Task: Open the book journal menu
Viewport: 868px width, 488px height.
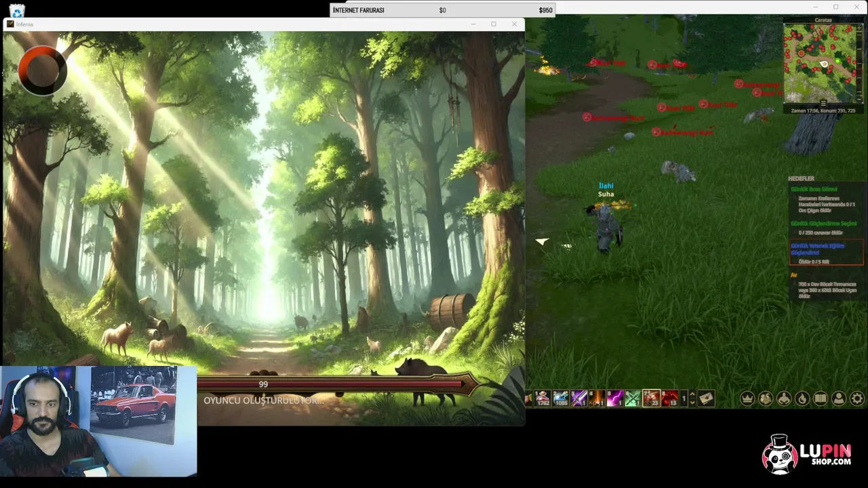Action: point(821,399)
